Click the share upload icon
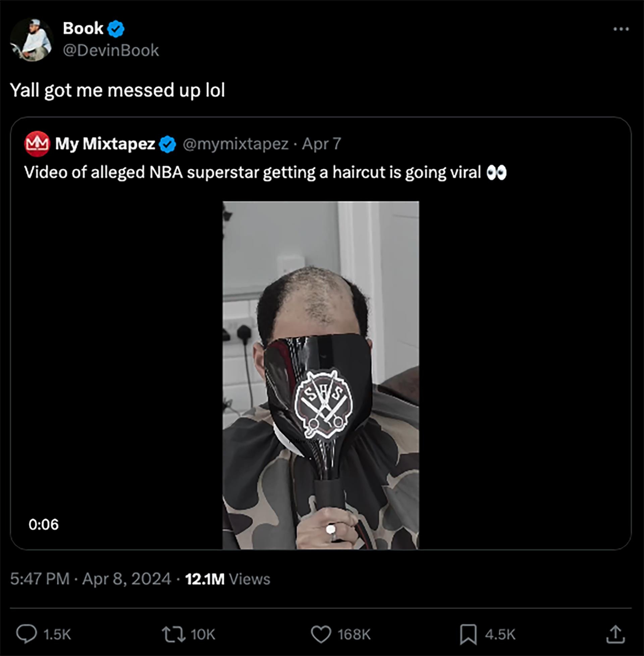The height and width of the screenshot is (656, 644). click(615, 634)
